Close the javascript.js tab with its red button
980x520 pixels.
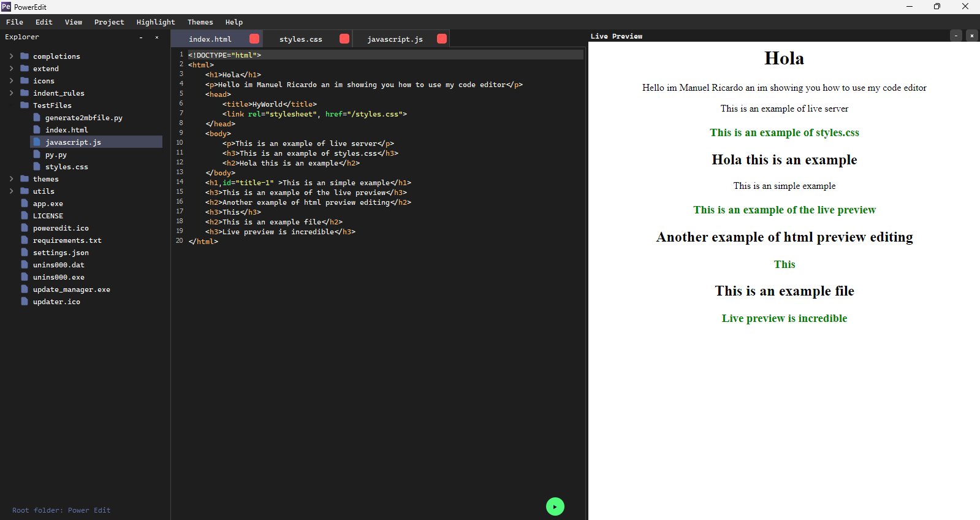point(442,39)
